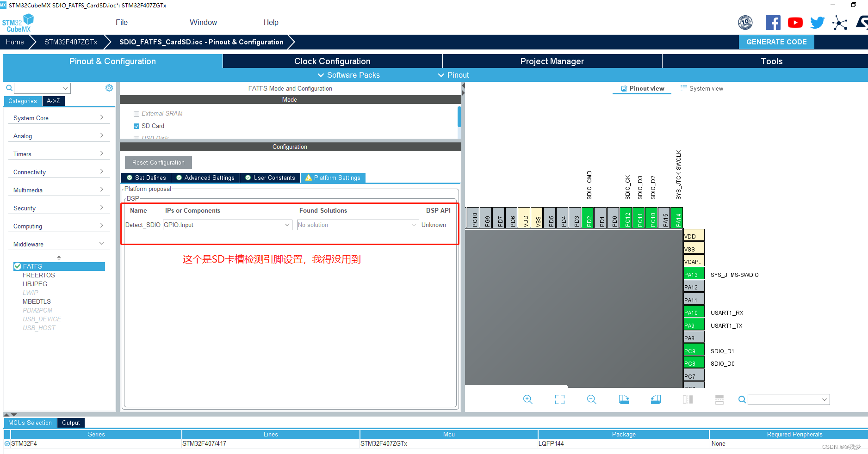Open the No solution dropdown

[x=358, y=225]
